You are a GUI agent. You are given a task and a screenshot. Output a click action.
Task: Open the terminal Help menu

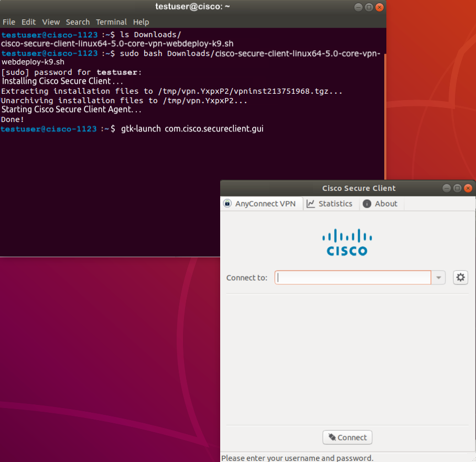coord(141,22)
